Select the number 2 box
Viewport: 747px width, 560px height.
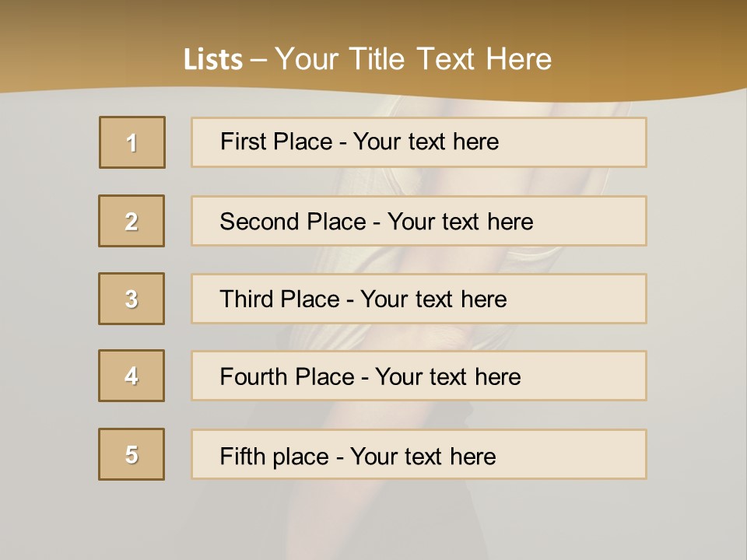click(132, 221)
